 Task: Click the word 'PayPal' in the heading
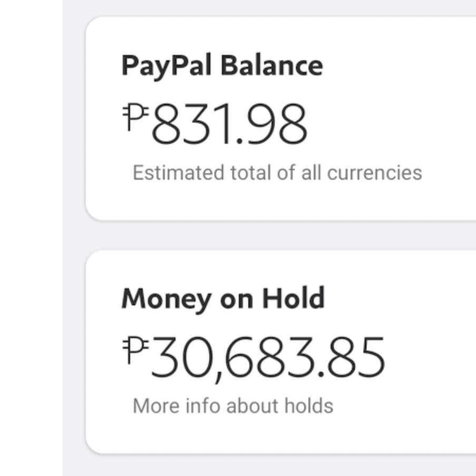pyautogui.click(x=166, y=66)
